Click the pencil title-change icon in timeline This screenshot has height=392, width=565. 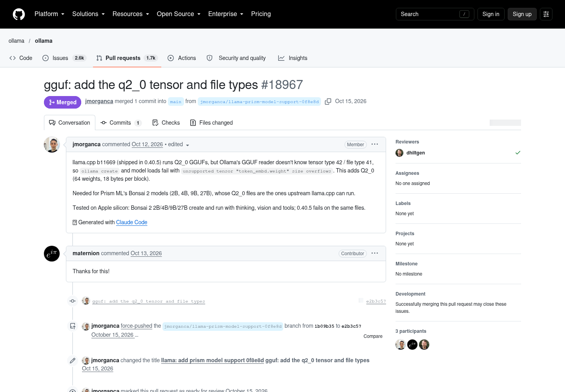[73, 360]
